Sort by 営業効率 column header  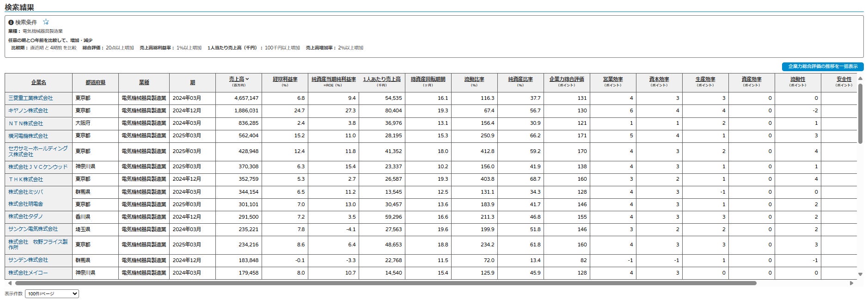(x=613, y=79)
